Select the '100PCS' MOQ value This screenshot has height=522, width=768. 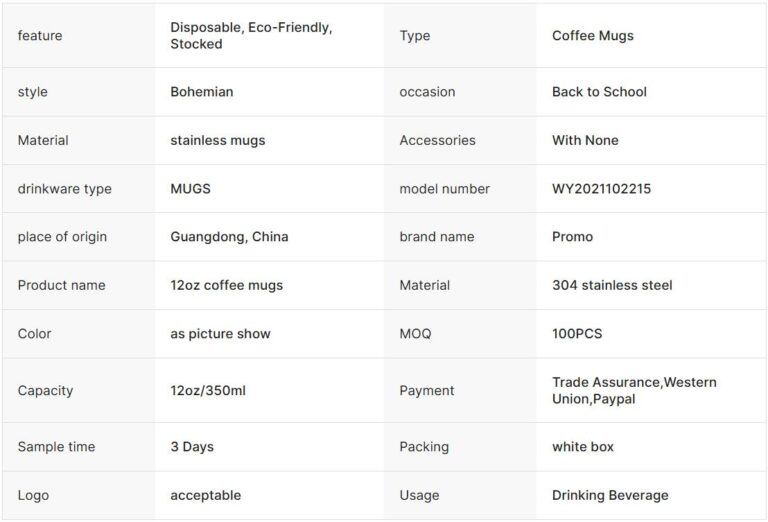(x=577, y=334)
